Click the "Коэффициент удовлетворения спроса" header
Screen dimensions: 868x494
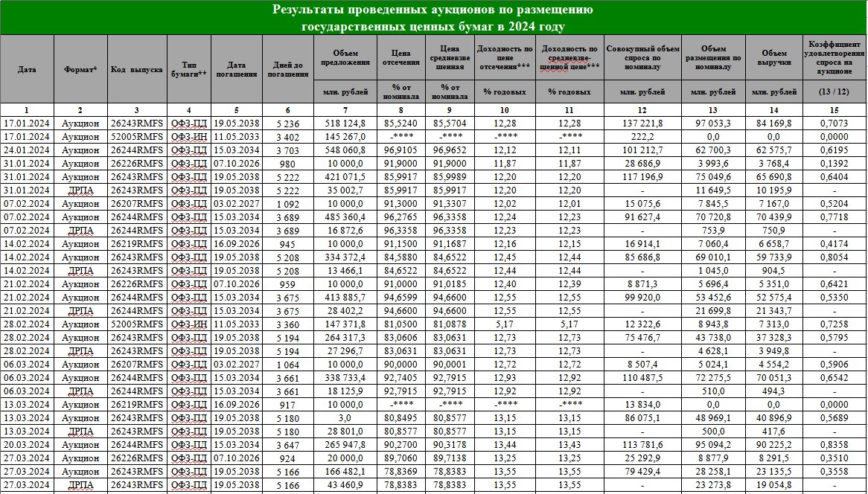(835, 57)
